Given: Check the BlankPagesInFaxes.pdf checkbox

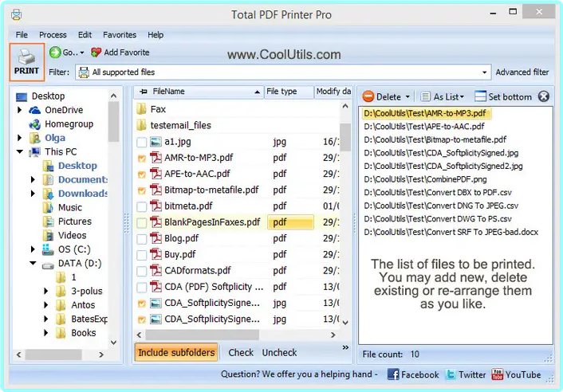Looking at the screenshot, I should tap(141, 223).
